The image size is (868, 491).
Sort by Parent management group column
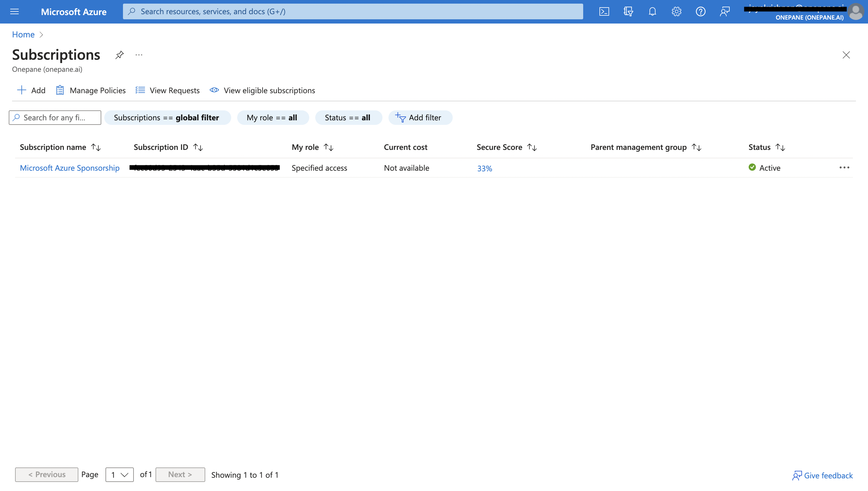(646, 147)
